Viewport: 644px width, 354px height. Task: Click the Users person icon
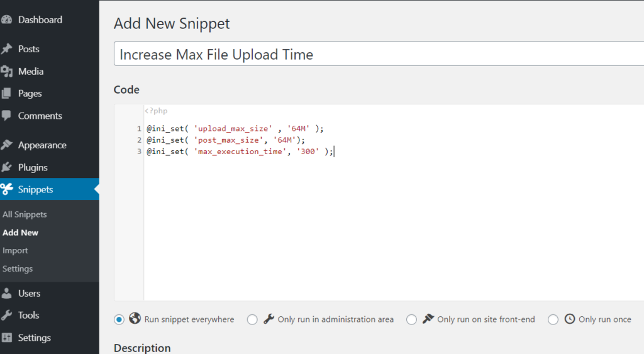pyautogui.click(x=6, y=293)
